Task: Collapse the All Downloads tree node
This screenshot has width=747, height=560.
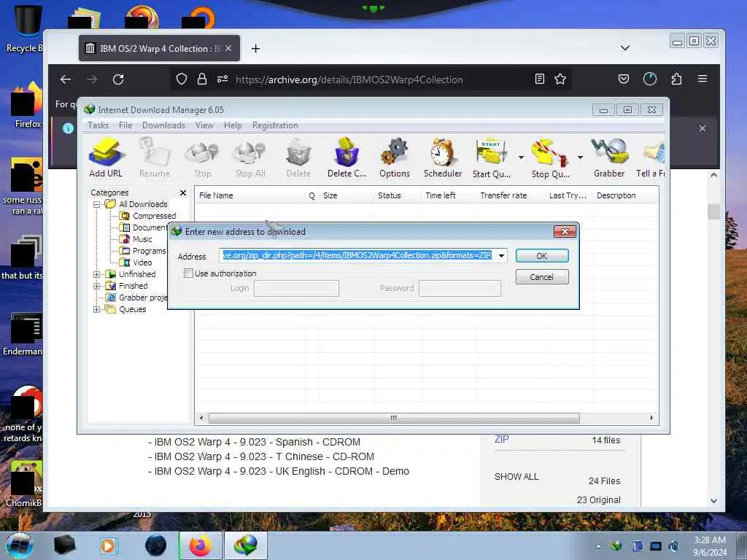Action: coord(97,204)
